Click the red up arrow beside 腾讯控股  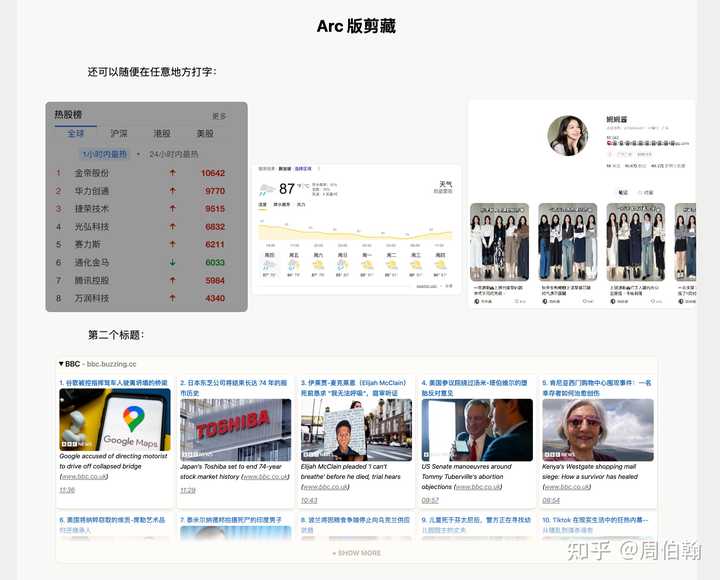click(173, 280)
